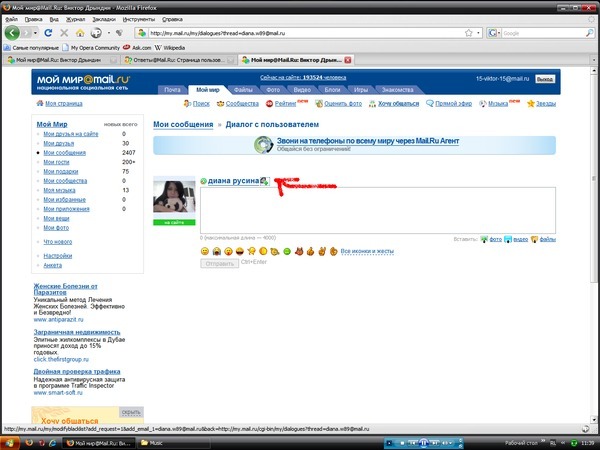Click the Все иконки и жесты link
Image resolution: width=600 pixels, height=450 pixels.
[367, 251]
